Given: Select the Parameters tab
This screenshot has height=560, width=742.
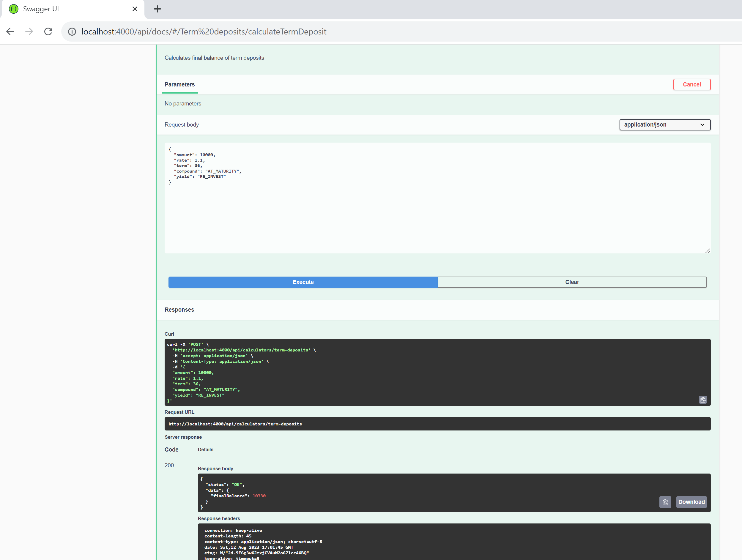Looking at the screenshot, I should tap(179, 84).
